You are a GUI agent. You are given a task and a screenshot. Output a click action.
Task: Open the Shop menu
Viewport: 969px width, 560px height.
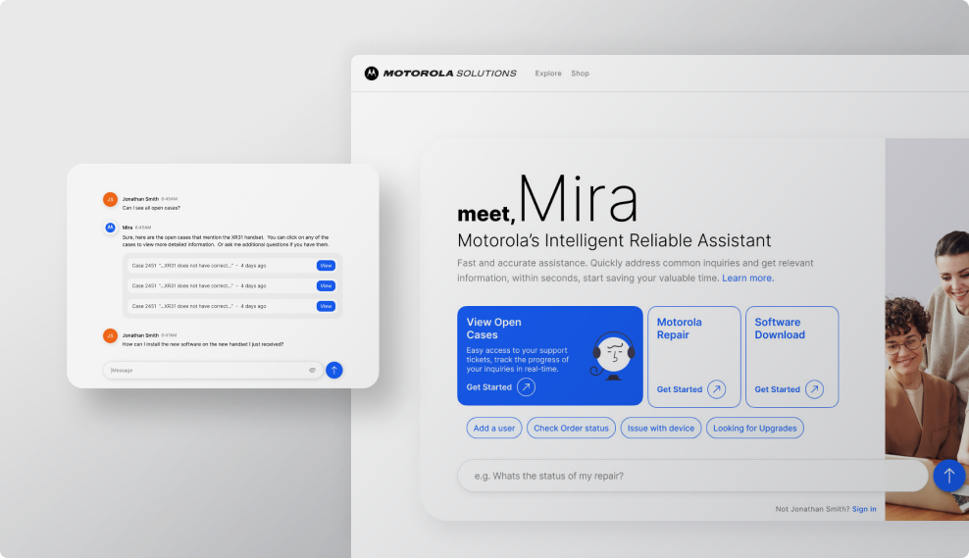tap(580, 73)
